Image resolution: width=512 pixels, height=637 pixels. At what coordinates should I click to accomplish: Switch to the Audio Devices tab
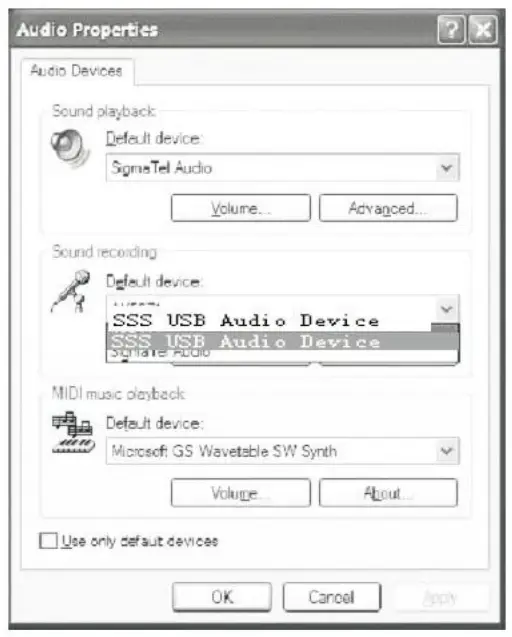pos(76,71)
